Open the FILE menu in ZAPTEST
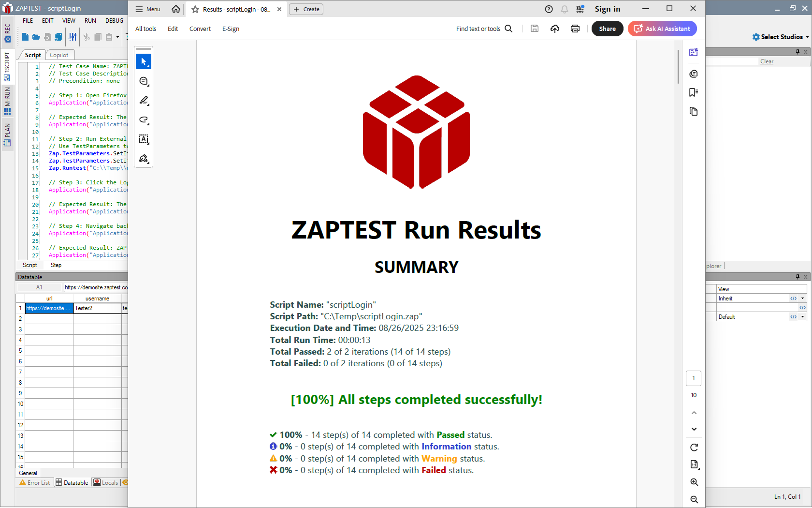This screenshot has height=508, width=812. (28, 21)
